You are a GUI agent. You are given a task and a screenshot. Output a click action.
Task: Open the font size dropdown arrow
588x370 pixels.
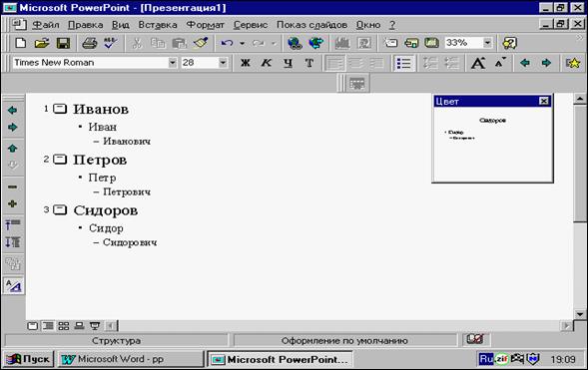[x=223, y=63]
